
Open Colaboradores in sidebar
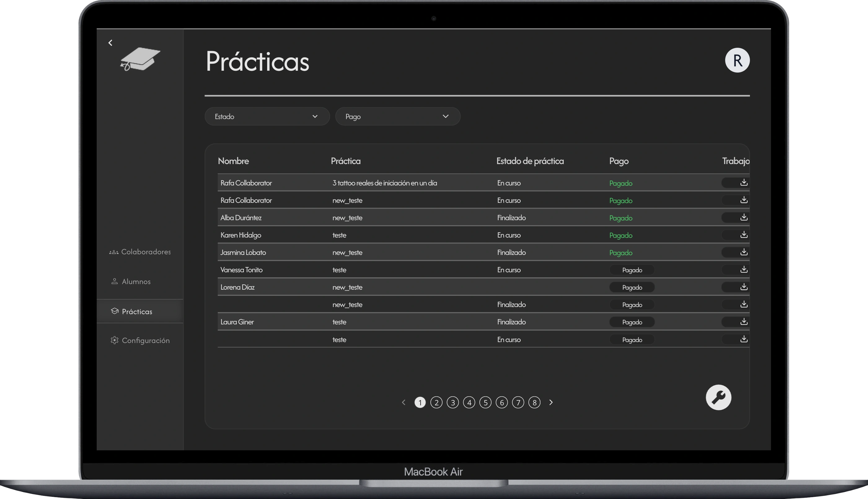pos(140,252)
